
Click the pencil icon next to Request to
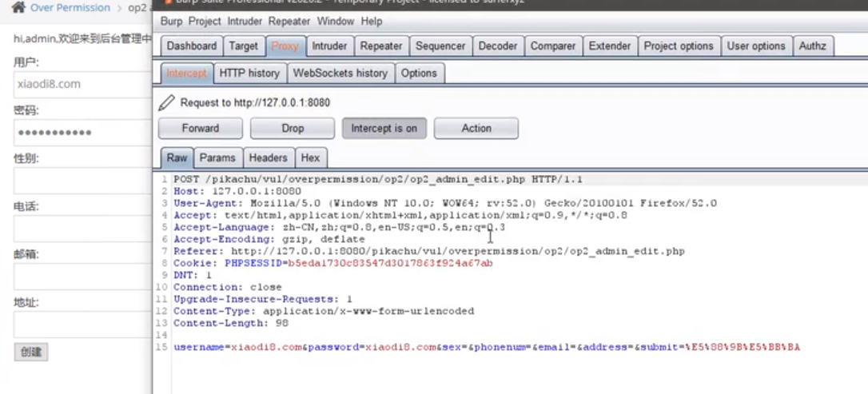pos(166,103)
